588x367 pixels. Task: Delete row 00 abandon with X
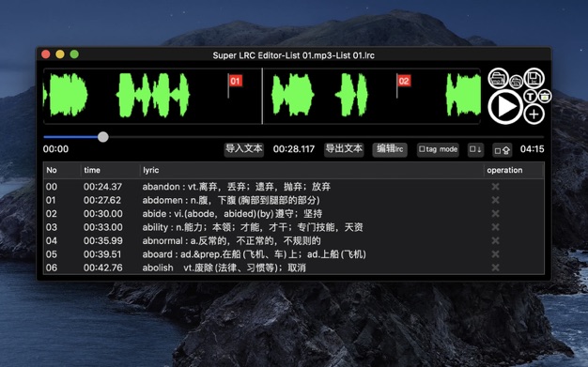[x=495, y=186]
